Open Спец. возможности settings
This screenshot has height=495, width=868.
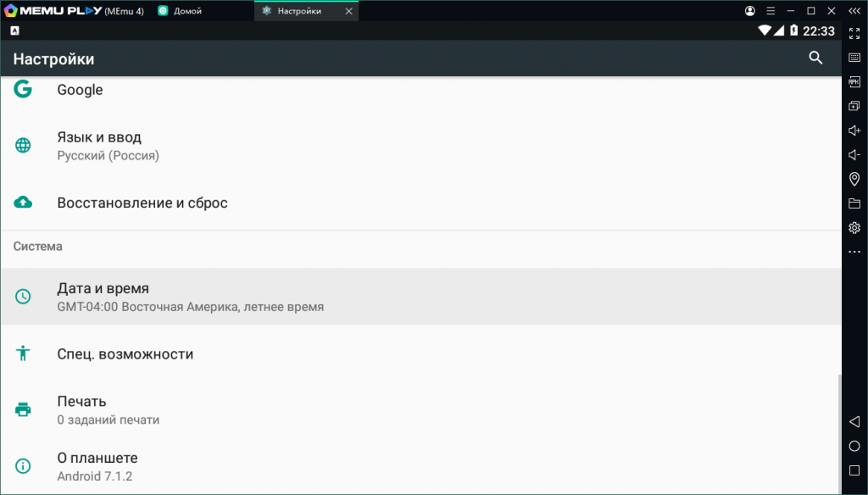[x=420, y=353]
